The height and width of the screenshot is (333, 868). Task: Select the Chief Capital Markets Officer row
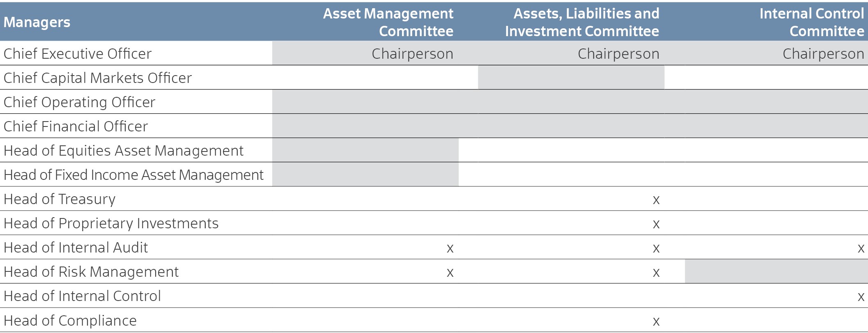tap(434, 78)
